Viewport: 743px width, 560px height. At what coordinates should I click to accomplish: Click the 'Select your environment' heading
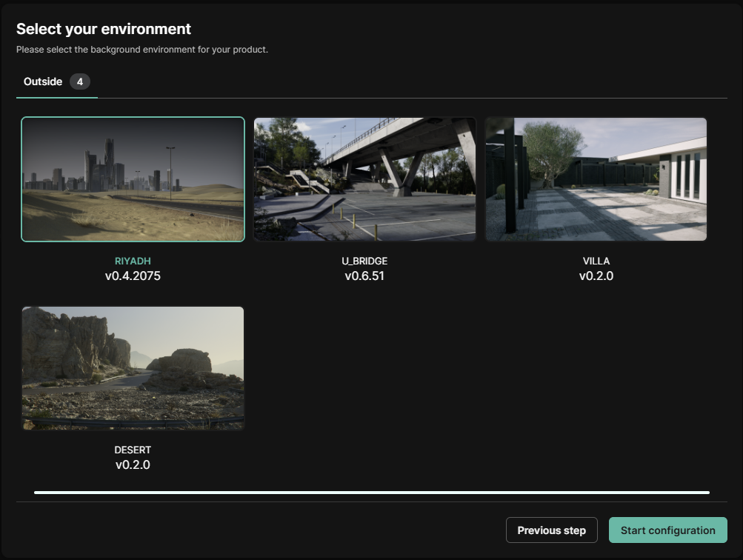[x=104, y=29]
